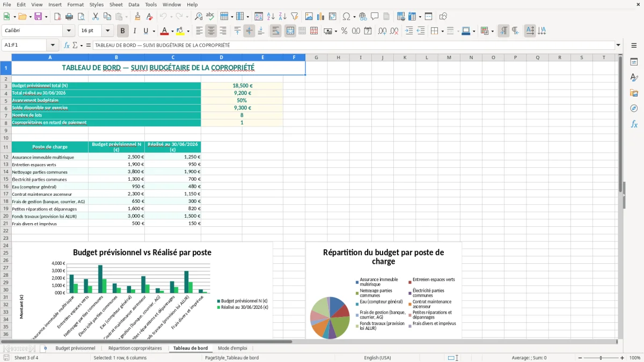
Task: Open Find & Replace icon
Action: pyautogui.click(x=199, y=17)
